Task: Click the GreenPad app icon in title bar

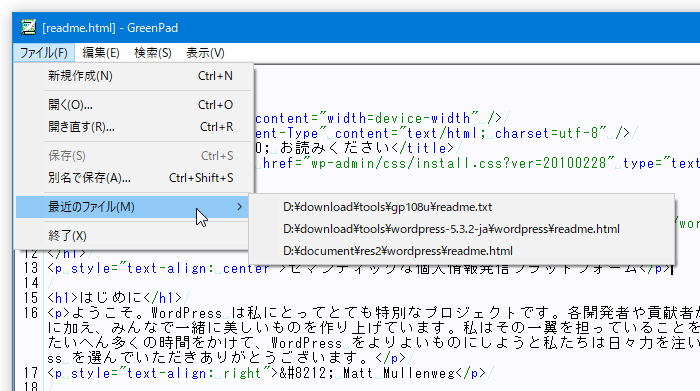Action: tap(29, 28)
